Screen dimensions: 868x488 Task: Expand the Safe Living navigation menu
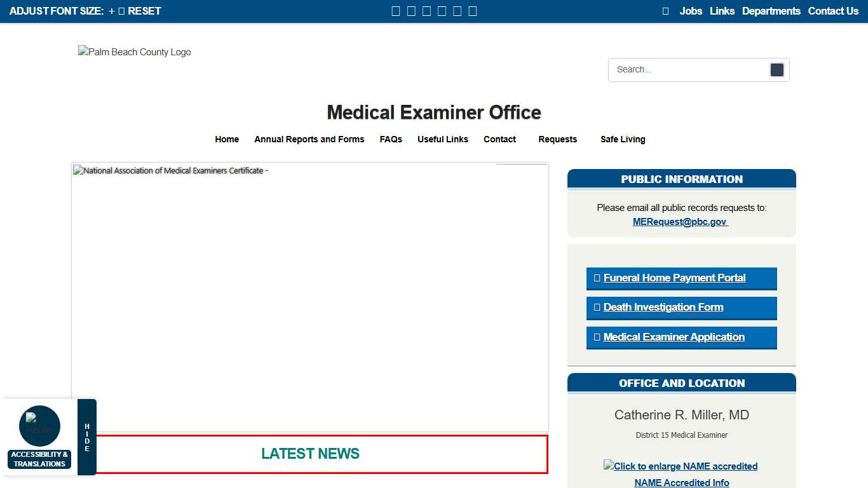(x=623, y=139)
